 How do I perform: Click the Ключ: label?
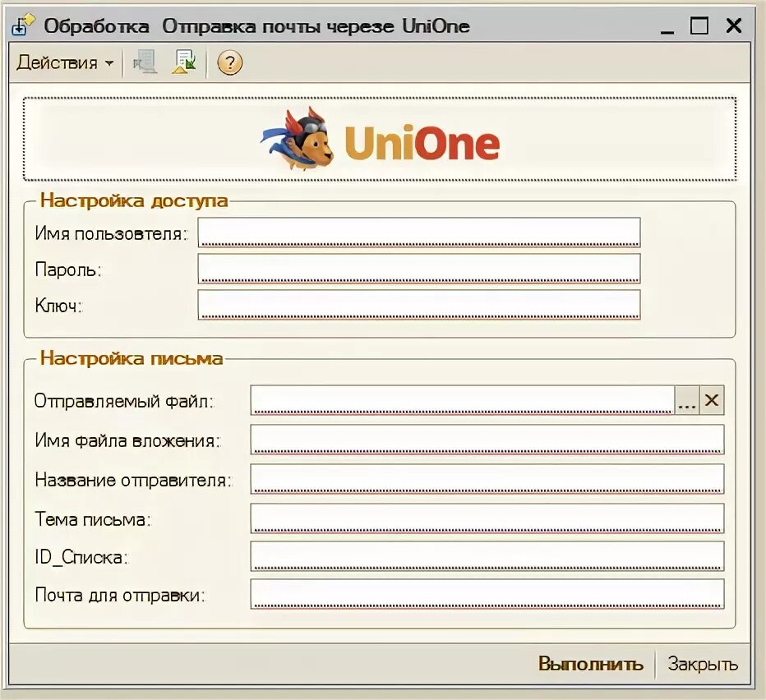tap(58, 306)
